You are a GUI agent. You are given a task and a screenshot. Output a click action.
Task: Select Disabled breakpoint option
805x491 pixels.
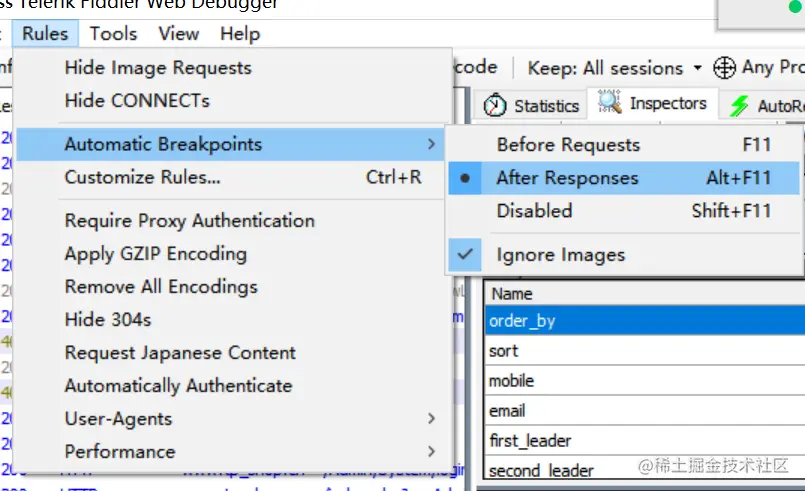click(624, 211)
